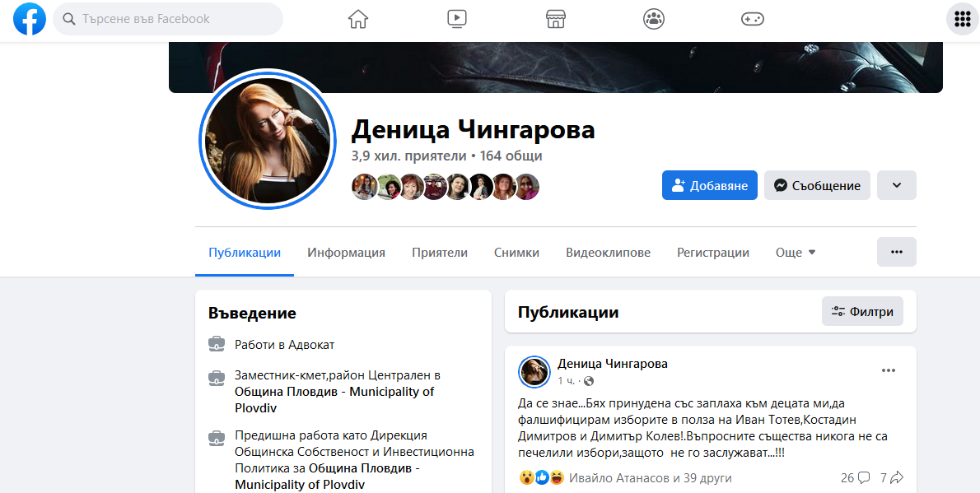Click the briefcase icon beside Заместник-кмет
Image resolution: width=980 pixels, height=493 pixels.
pos(217,378)
